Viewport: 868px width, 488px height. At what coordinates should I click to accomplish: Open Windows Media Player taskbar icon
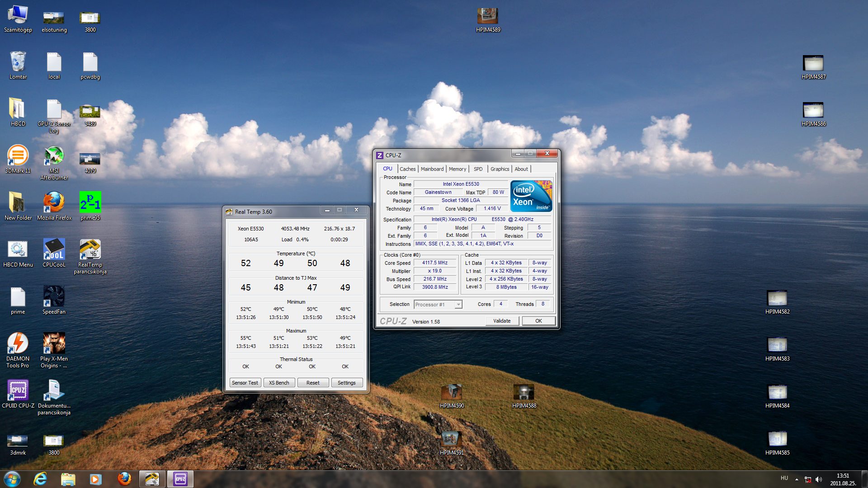pyautogui.click(x=95, y=479)
